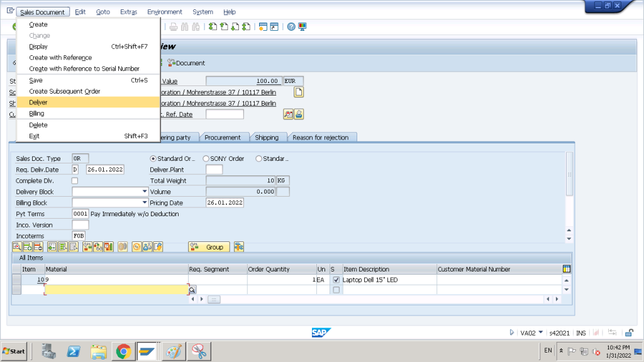644x362 pixels.
Task: Click the status bar padlock icon
Action: coord(629,332)
